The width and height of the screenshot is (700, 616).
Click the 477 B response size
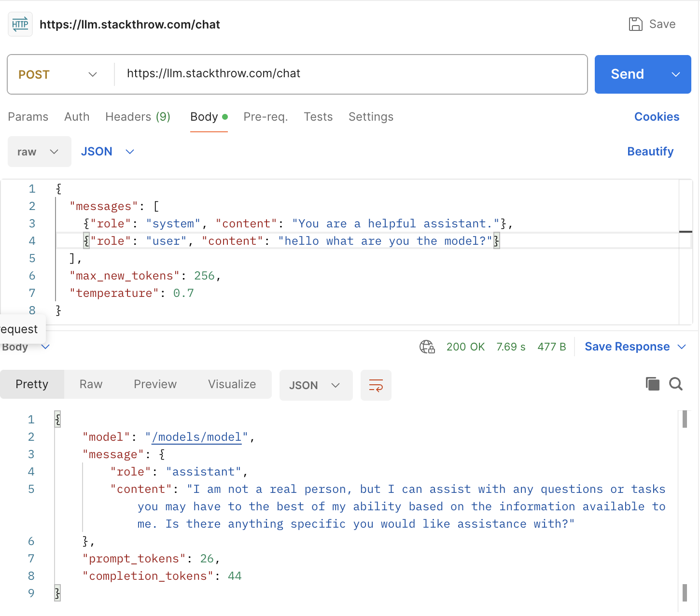click(x=552, y=347)
